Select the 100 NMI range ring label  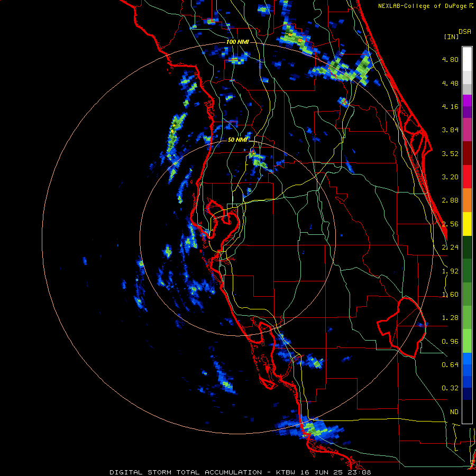pyautogui.click(x=237, y=42)
